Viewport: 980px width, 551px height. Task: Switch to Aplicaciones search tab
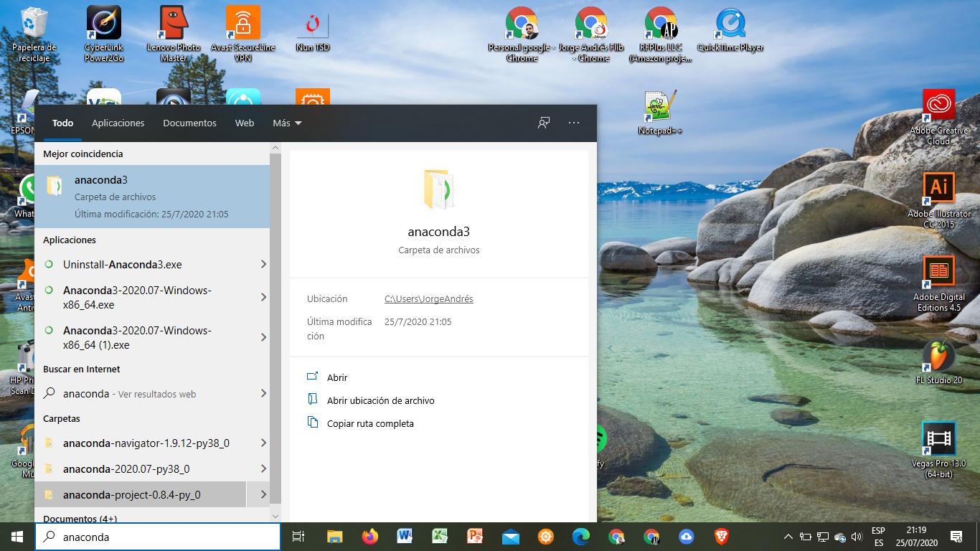coord(118,123)
